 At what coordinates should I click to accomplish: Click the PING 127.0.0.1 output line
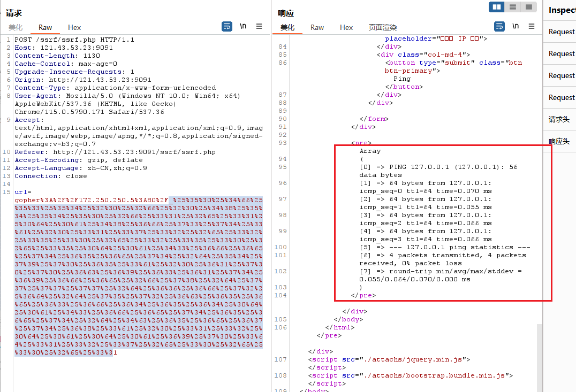[x=438, y=167]
